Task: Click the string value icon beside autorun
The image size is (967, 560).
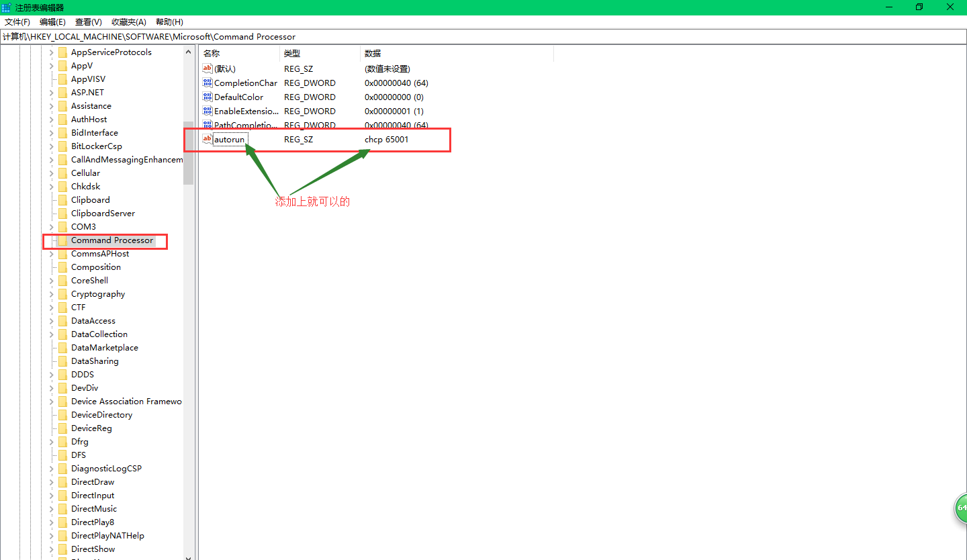Action: point(207,139)
